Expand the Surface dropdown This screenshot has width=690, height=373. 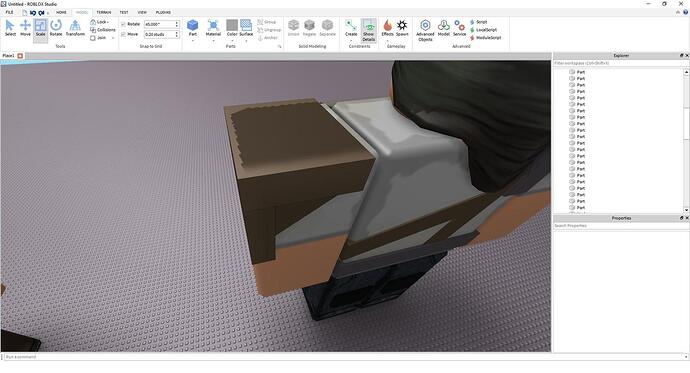pos(246,40)
